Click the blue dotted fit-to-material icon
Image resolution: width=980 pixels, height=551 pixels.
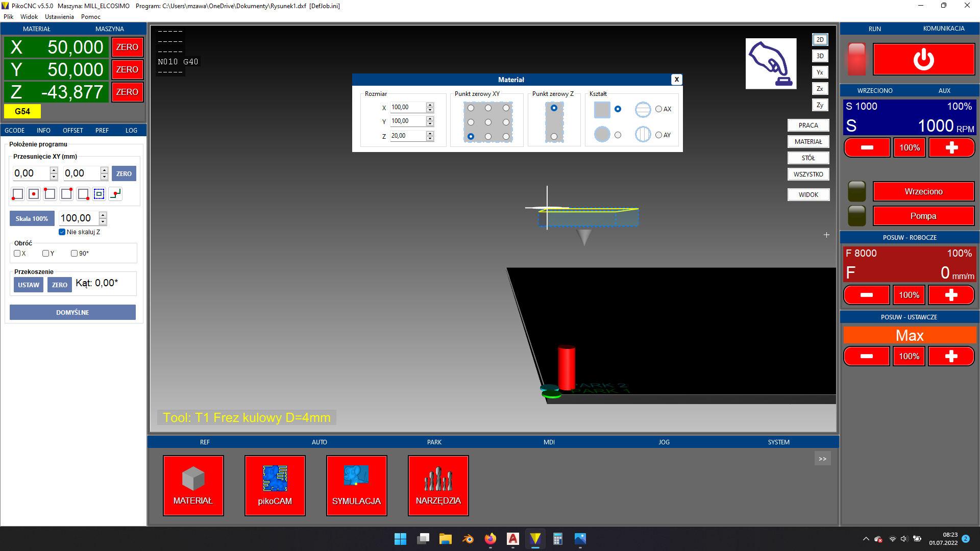99,194
